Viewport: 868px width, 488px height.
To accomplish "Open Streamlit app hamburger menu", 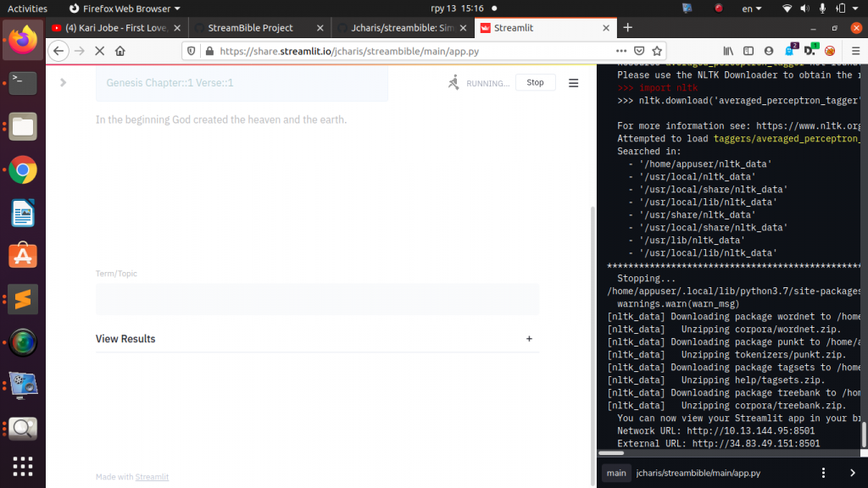I will 574,83.
